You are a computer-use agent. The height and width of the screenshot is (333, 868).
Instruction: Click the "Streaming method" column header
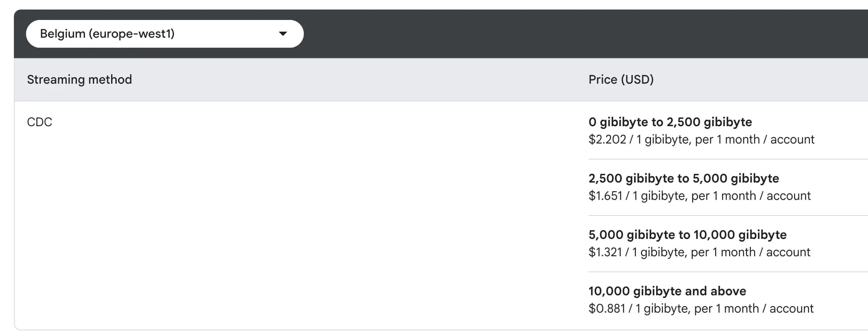click(79, 80)
